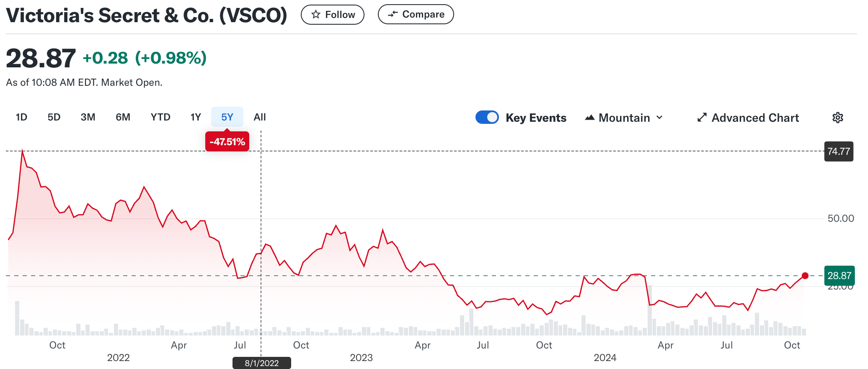
Task: Toggle the Key Events switch
Action: (487, 117)
